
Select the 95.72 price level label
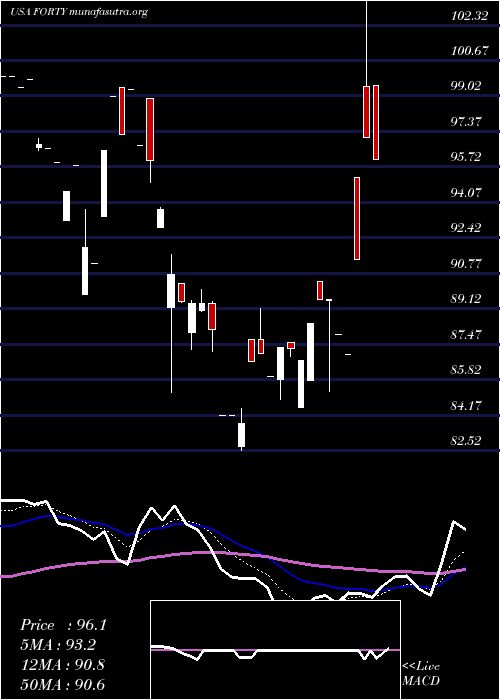466,157
